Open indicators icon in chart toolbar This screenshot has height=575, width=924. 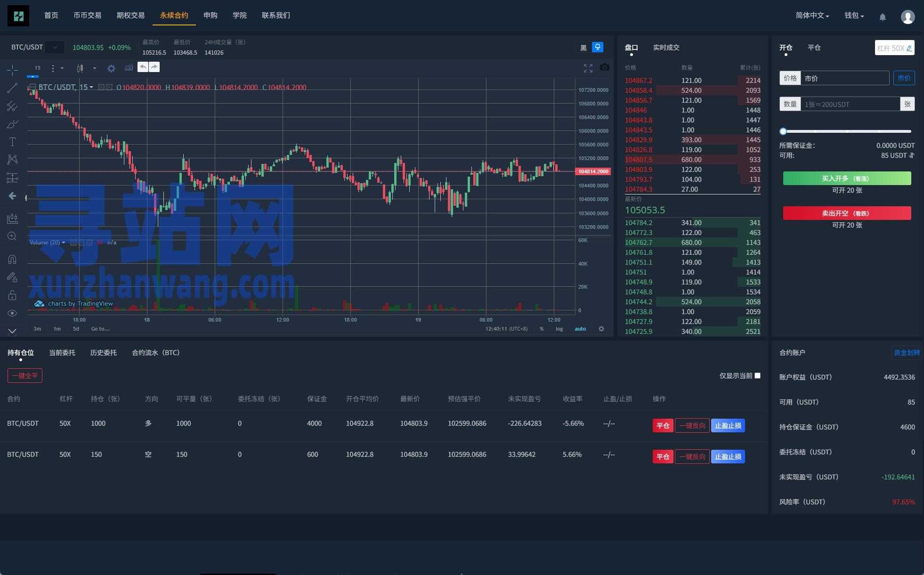click(x=129, y=68)
